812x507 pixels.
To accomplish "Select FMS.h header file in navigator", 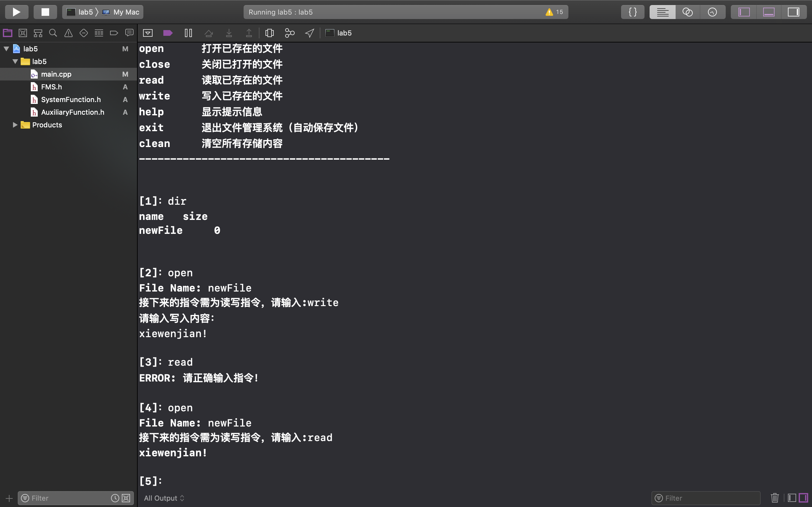I will [x=51, y=87].
